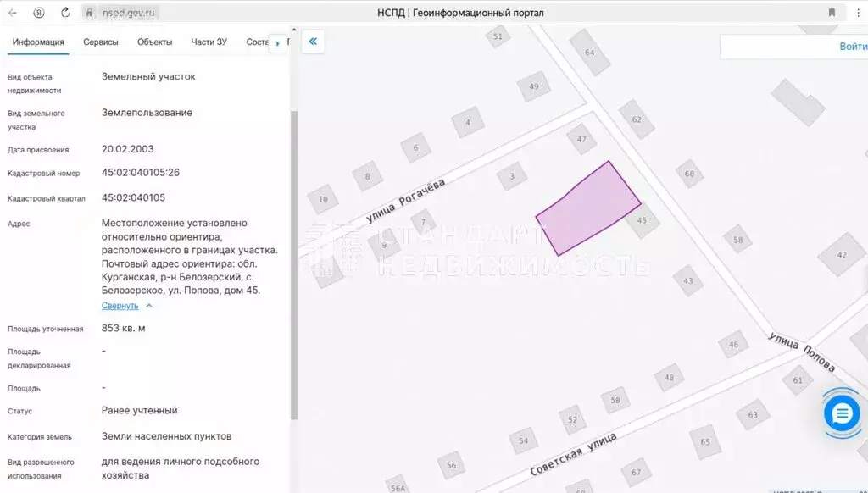Click the status value Ранее учтенный
The height and width of the screenshot is (493, 868).
pos(140,411)
